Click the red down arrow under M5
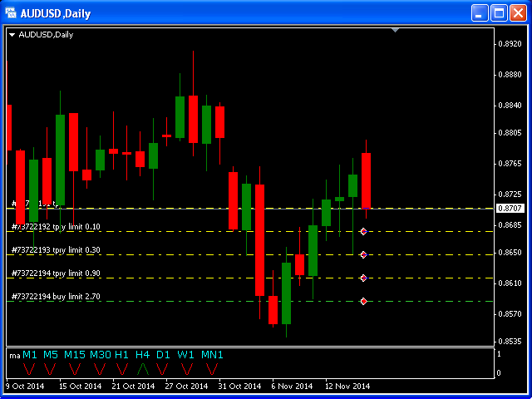The width and height of the screenshot is (532, 399). pyautogui.click(x=50, y=369)
